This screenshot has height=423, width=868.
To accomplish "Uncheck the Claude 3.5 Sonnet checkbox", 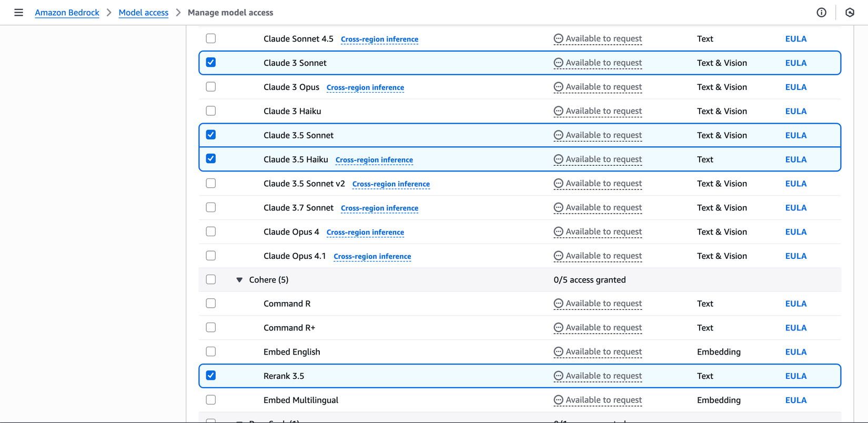I will (211, 135).
